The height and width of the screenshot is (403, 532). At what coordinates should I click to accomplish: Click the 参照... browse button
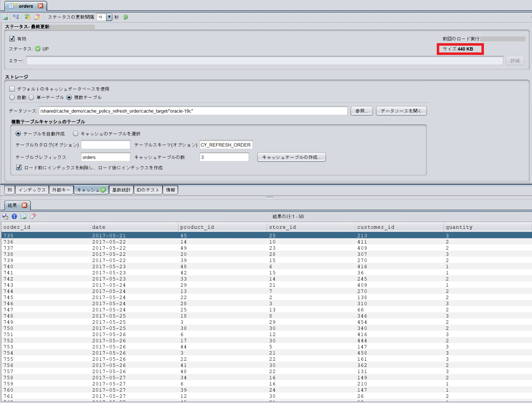coord(362,111)
